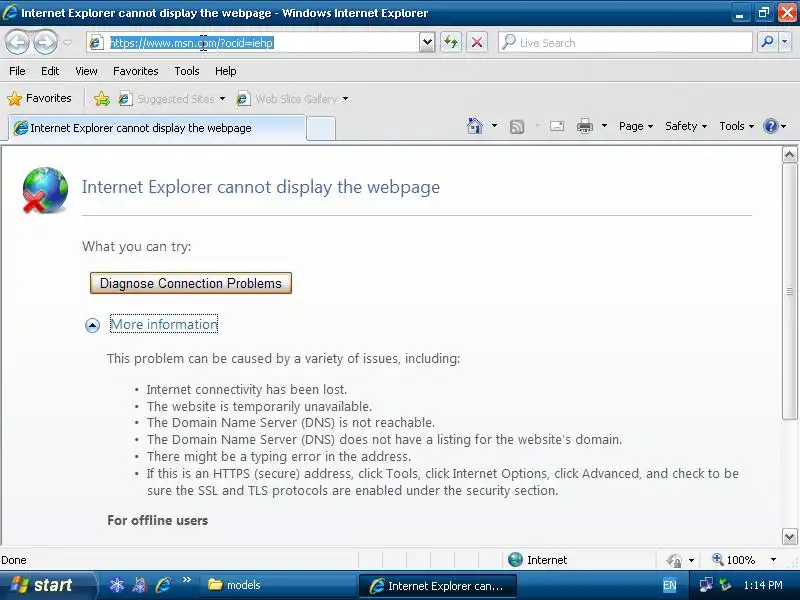The height and width of the screenshot is (600, 800).
Task: Select the 'Internet Explorer cannot display the webpage' tab
Action: pos(157,128)
